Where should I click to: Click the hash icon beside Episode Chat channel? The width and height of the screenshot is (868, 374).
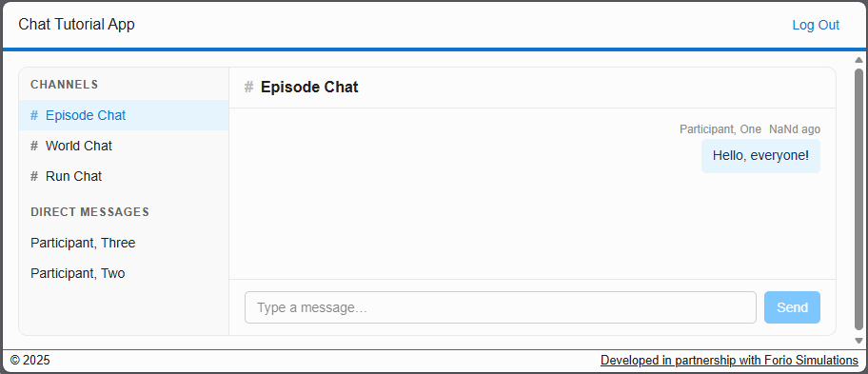pyautogui.click(x=34, y=116)
